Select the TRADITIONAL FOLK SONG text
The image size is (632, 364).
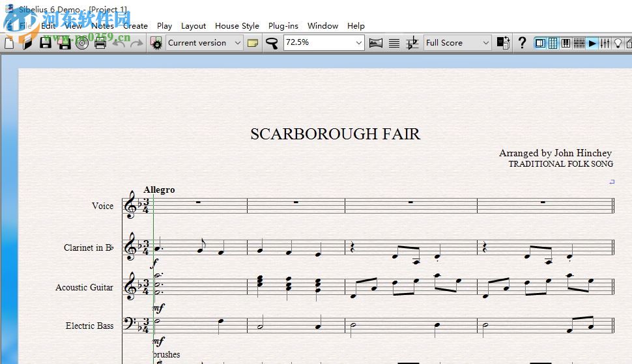561,164
